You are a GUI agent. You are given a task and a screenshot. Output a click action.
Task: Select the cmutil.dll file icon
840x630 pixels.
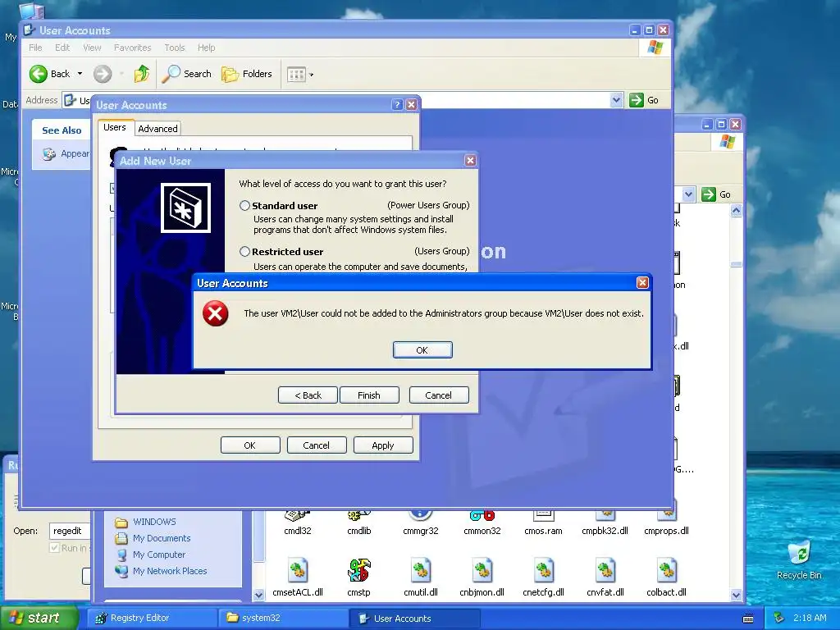coord(421,577)
